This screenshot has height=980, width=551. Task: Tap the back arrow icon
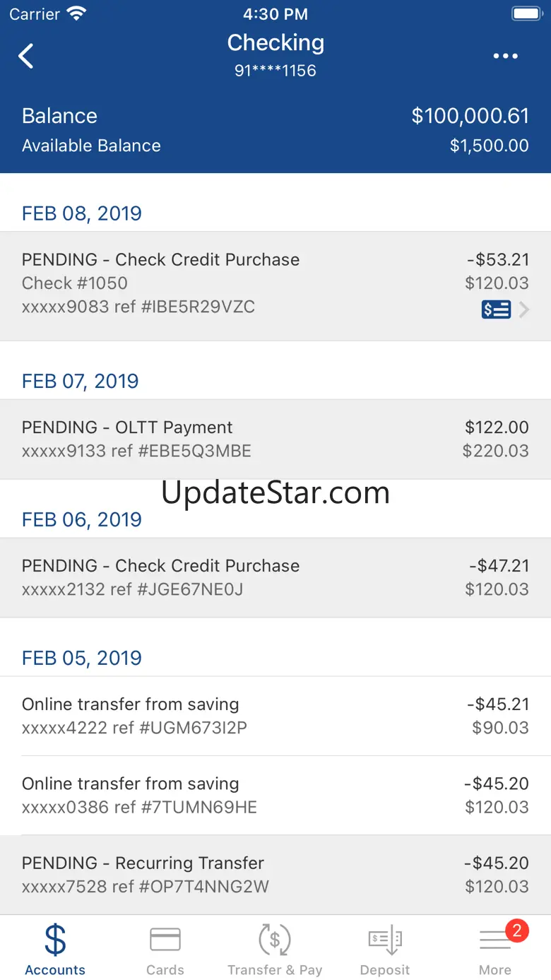pos(26,56)
